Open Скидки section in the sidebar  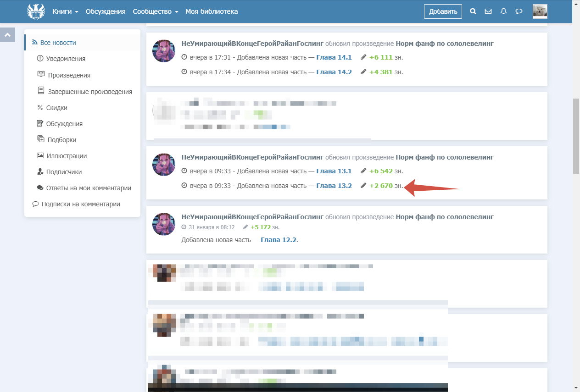click(x=56, y=108)
